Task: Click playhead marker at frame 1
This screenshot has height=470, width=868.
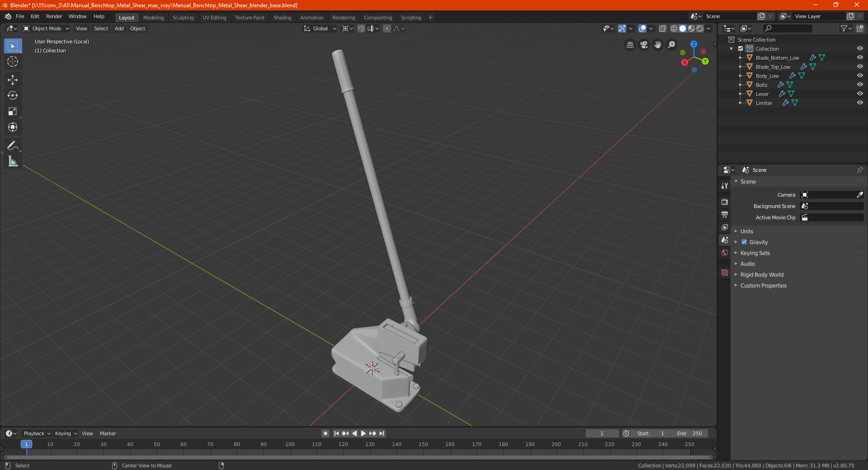Action: tap(26, 444)
